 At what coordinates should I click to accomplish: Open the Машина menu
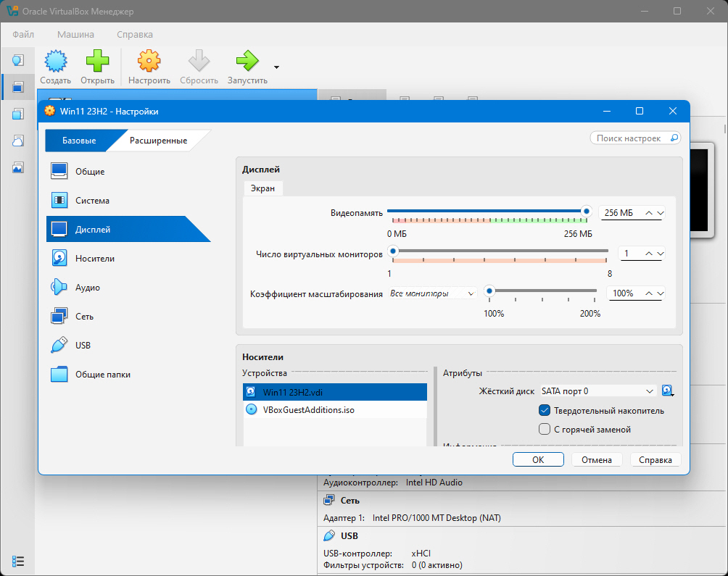pyautogui.click(x=75, y=34)
